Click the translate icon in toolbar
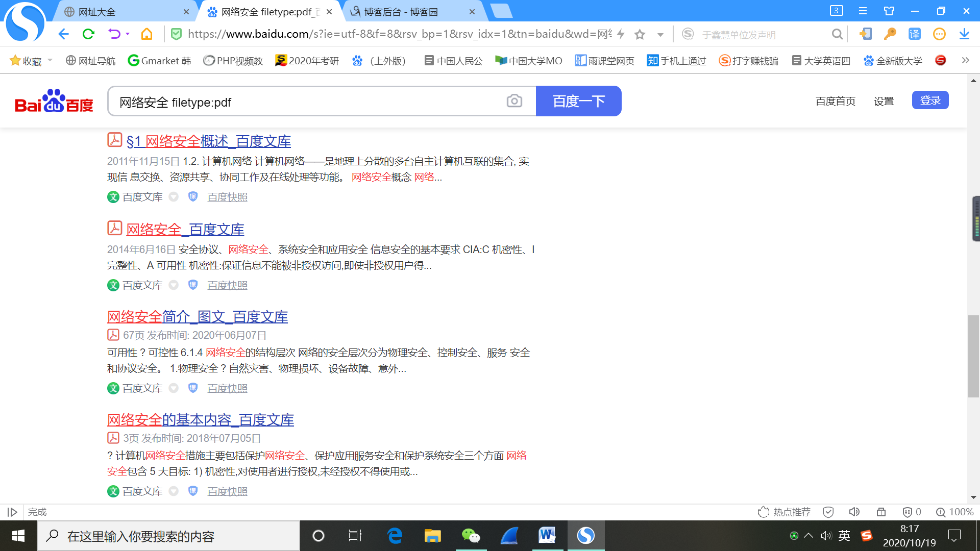Image resolution: width=980 pixels, height=551 pixels. tap(914, 34)
